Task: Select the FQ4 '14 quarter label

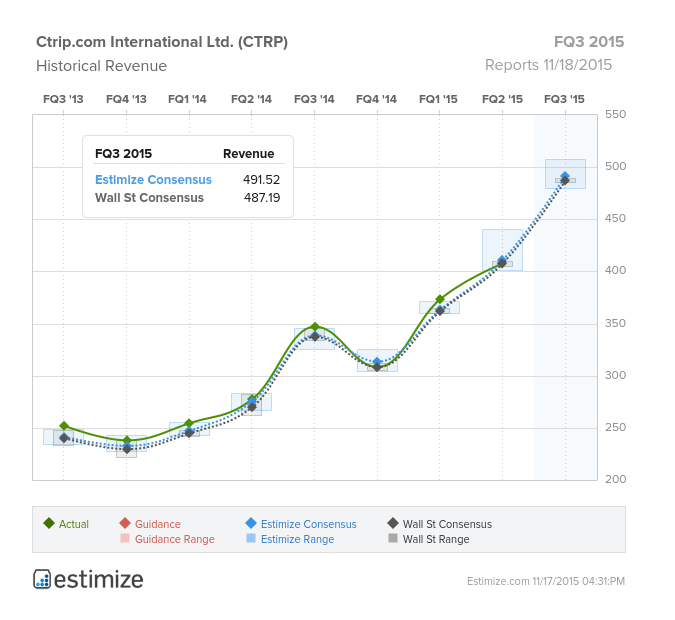Action: point(376,99)
